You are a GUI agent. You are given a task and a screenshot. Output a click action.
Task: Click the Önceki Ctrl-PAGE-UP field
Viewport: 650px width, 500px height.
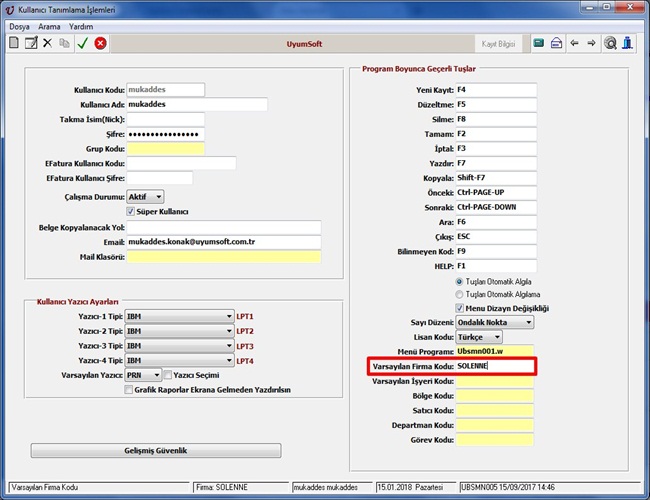pos(496,192)
